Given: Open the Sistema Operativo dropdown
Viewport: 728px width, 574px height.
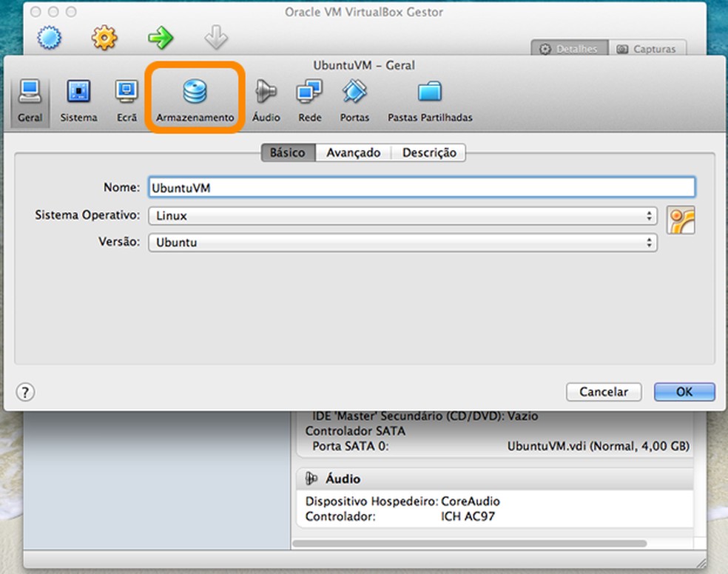Looking at the screenshot, I should (402, 216).
